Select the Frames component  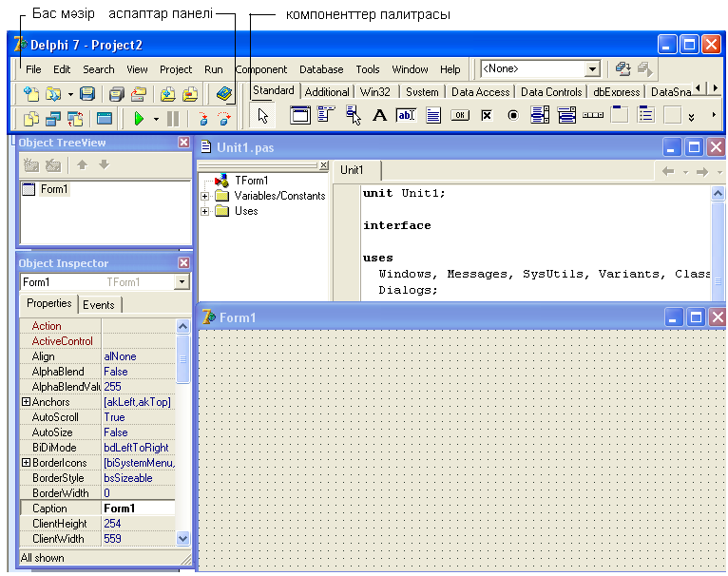click(x=300, y=115)
